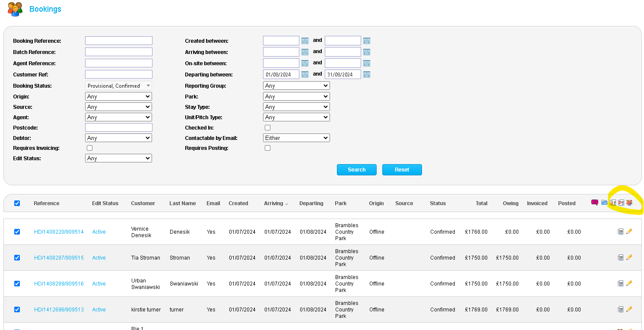Viewport: 644px width, 330px height.
Task: Open calendar for Departing between end date
Action: click(x=367, y=74)
